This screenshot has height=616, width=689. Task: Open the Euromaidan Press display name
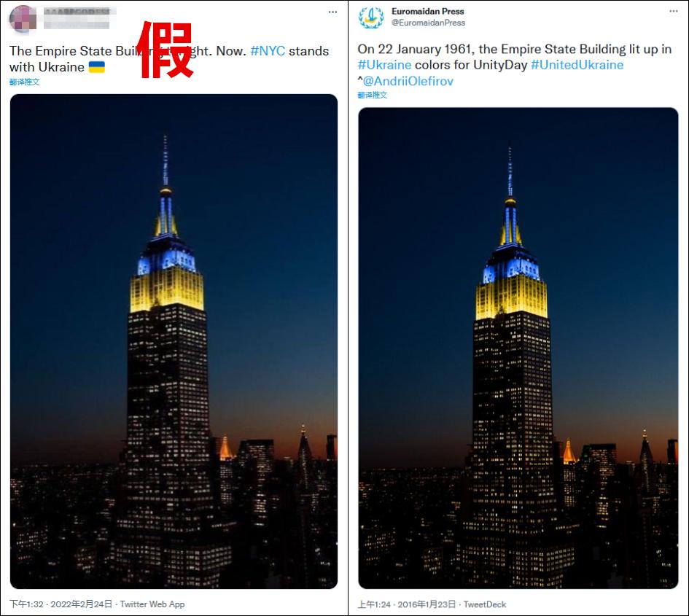pos(427,12)
